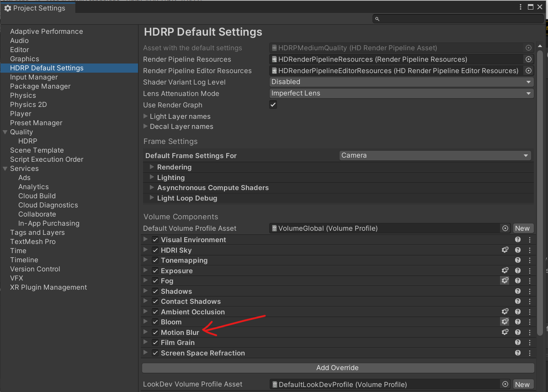
Task: Open object picker for Render Pipeline Resources
Action: pyautogui.click(x=528, y=59)
